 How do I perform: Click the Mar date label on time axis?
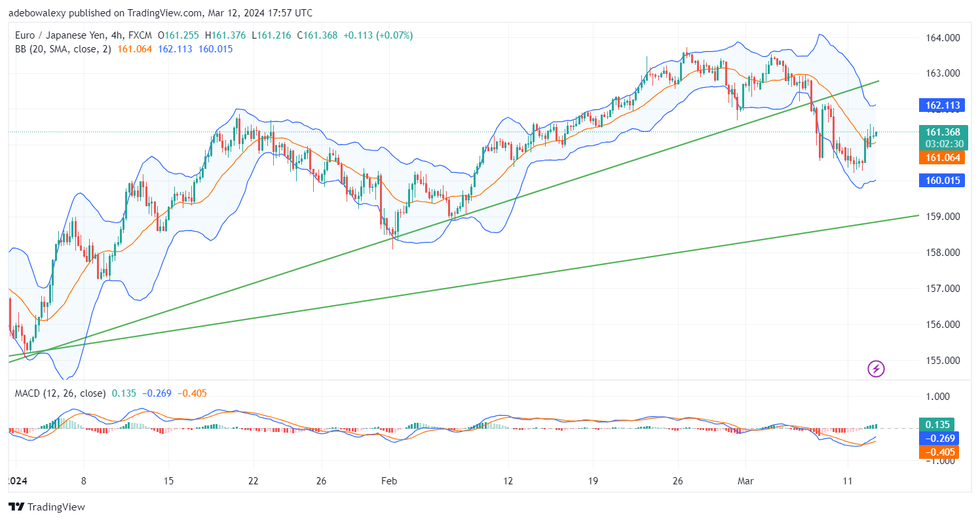[746, 480]
